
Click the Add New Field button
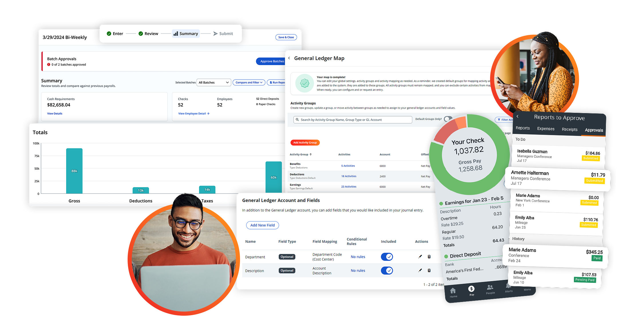coord(262,225)
